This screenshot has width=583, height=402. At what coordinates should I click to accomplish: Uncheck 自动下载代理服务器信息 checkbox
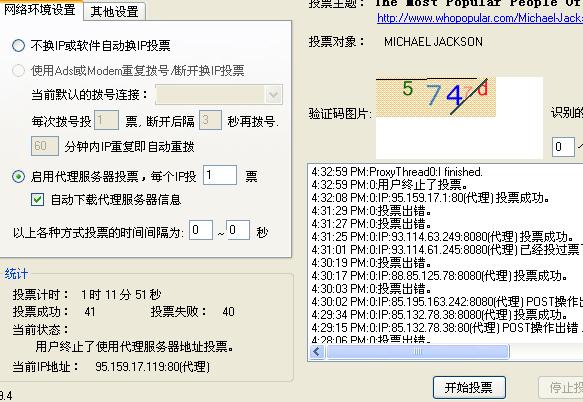pos(37,200)
